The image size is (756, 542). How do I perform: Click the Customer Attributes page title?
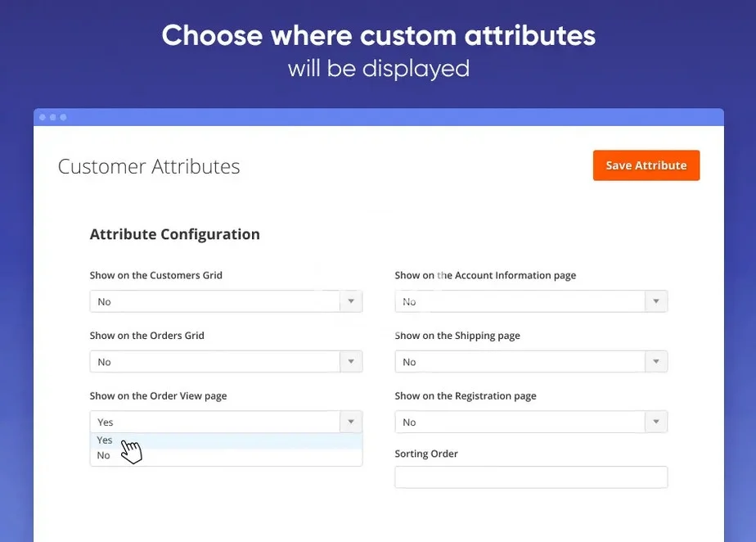click(x=149, y=167)
